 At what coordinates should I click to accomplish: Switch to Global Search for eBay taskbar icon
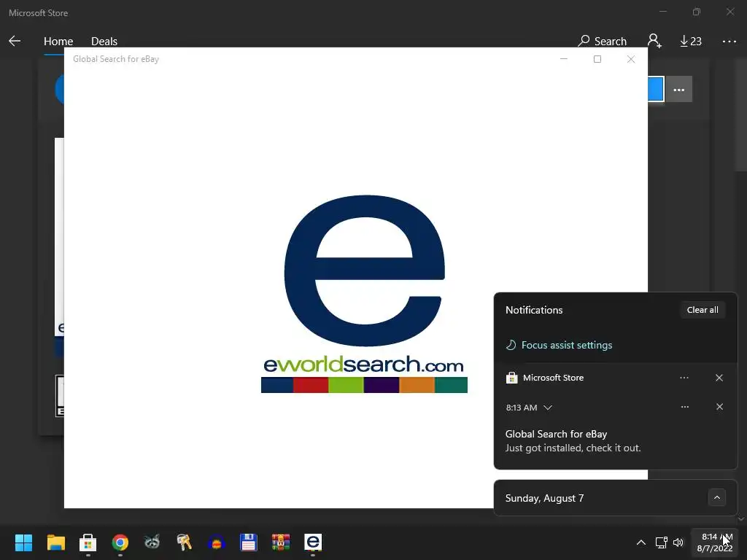click(313, 542)
